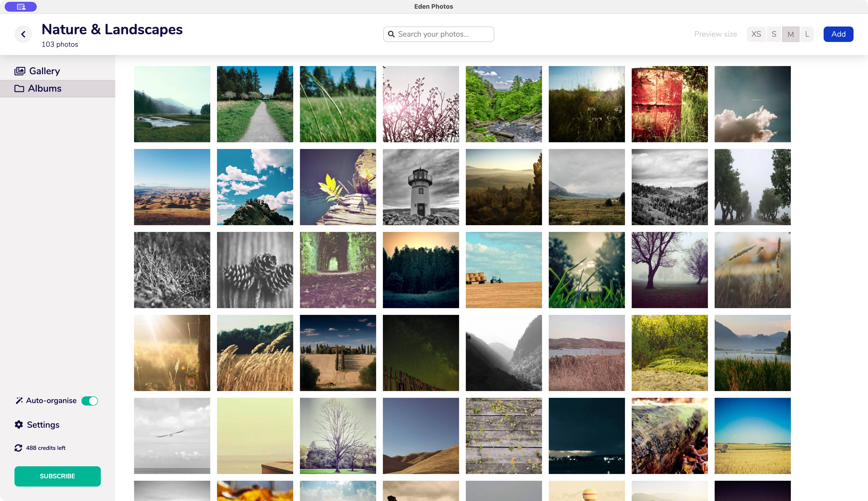Click the Settings gear icon

(x=19, y=425)
